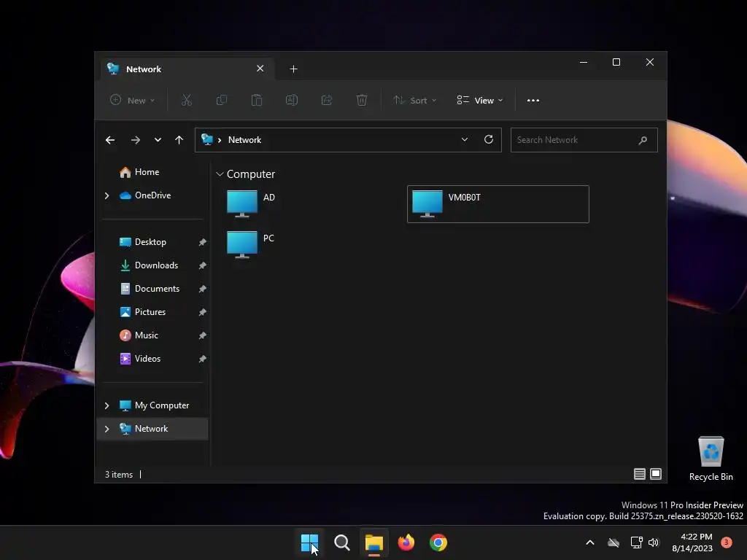Refresh the Network folder view
The height and width of the screenshot is (560, 747).
tap(489, 139)
